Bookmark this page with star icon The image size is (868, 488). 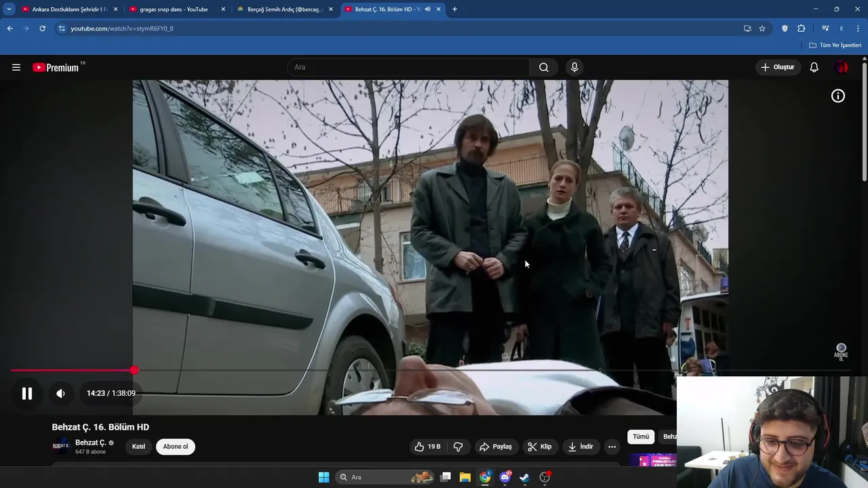pyautogui.click(x=762, y=28)
